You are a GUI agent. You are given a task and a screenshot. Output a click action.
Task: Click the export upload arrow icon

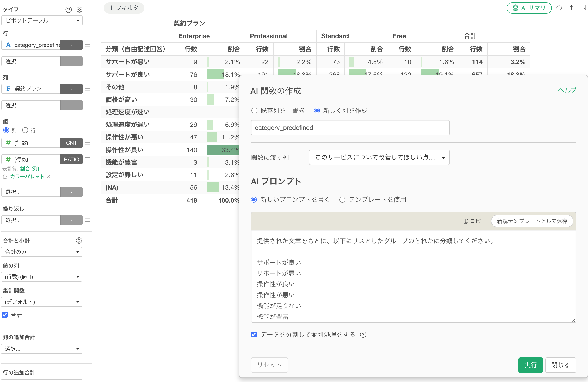571,8
